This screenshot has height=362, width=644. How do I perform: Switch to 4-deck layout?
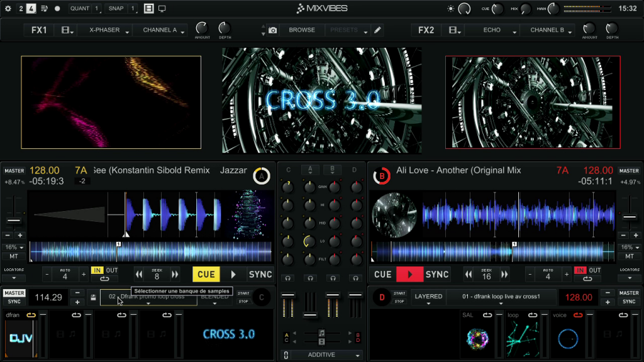tap(31, 8)
